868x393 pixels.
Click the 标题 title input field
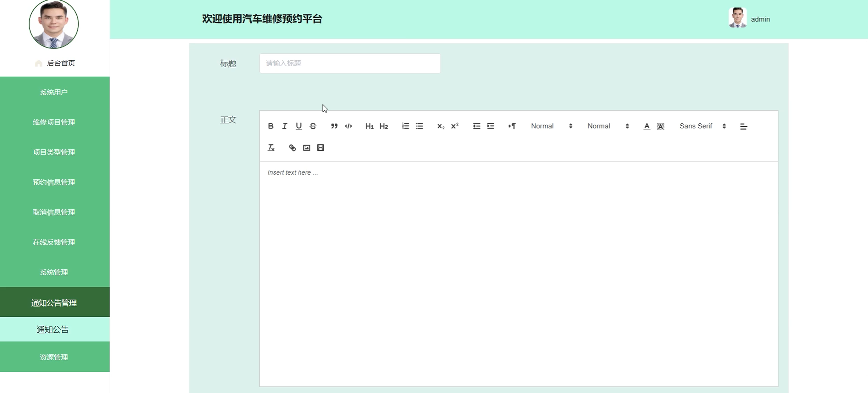350,63
